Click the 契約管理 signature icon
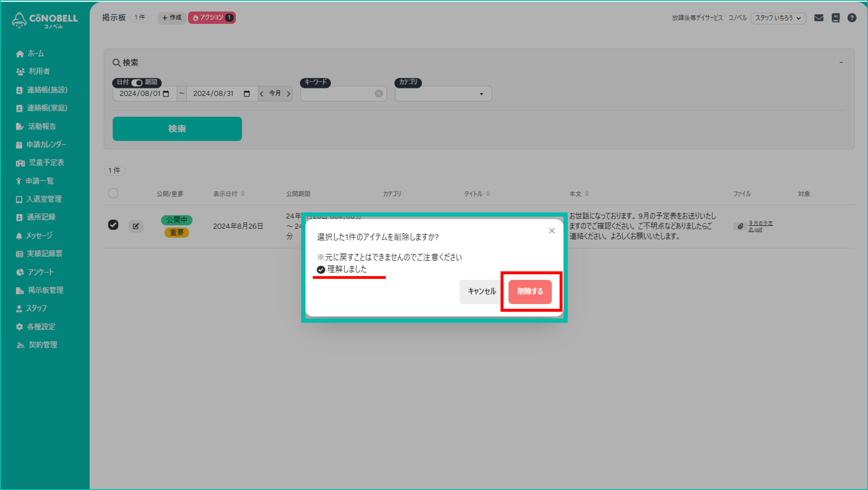 (x=20, y=345)
